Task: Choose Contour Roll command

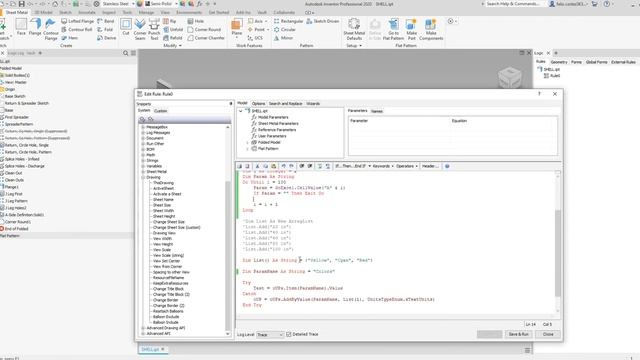Action: pyautogui.click(x=77, y=29)
